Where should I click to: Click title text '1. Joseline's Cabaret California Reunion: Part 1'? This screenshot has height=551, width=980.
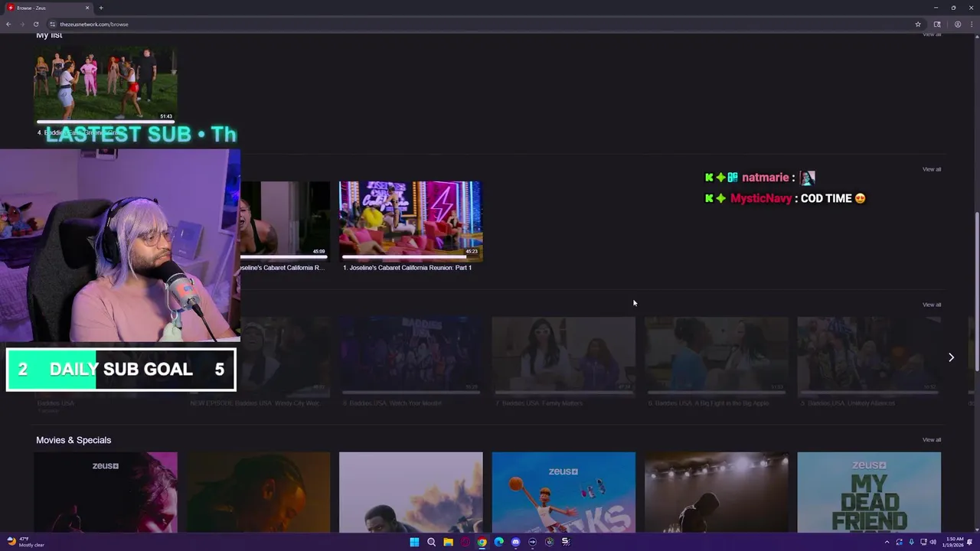pos(407,268)
